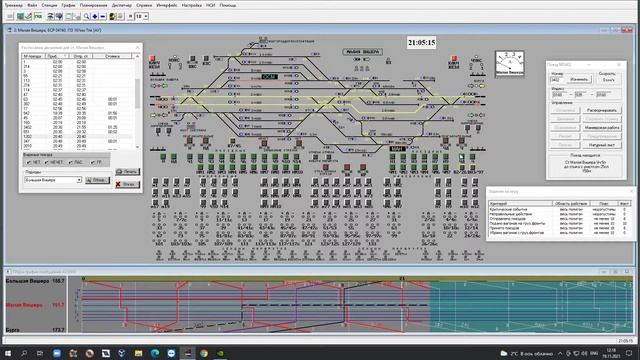
Task: Open the Справки menu
Action: pyautogui.click(x=144, y=5)
